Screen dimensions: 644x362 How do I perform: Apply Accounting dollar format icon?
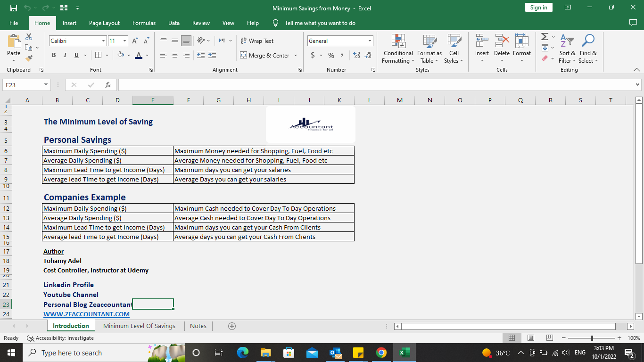coord(313,55)
